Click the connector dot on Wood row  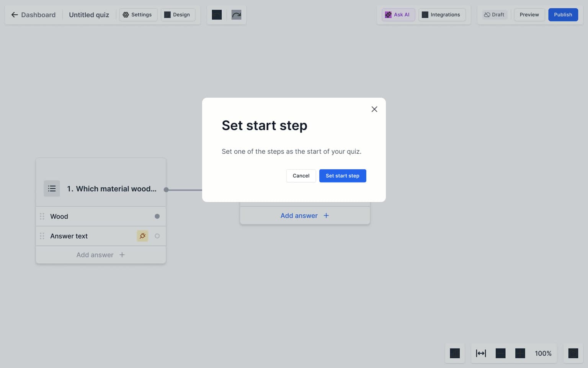[x=157, y=216]
